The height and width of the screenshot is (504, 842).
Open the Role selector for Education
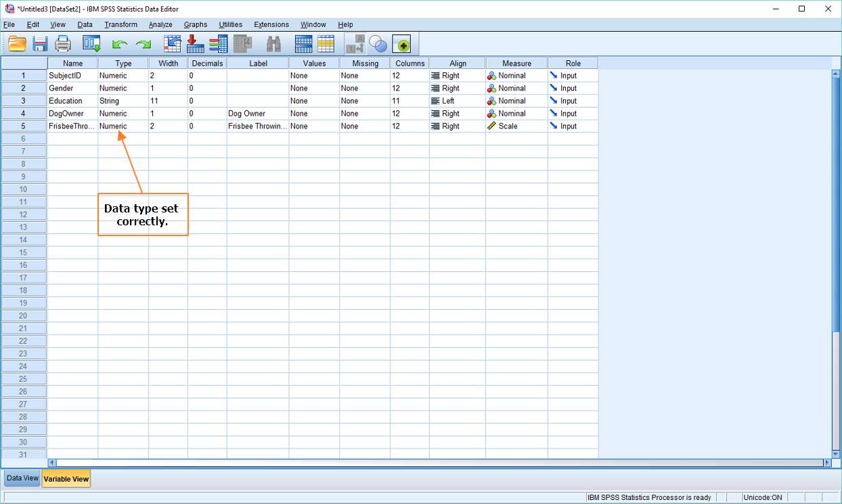572,100
